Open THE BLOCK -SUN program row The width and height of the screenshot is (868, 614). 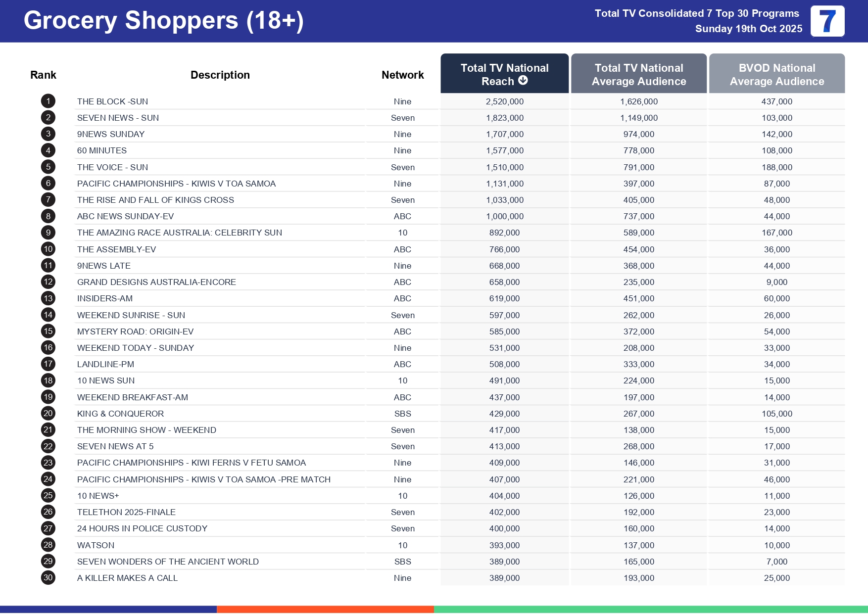click(112, 101)
